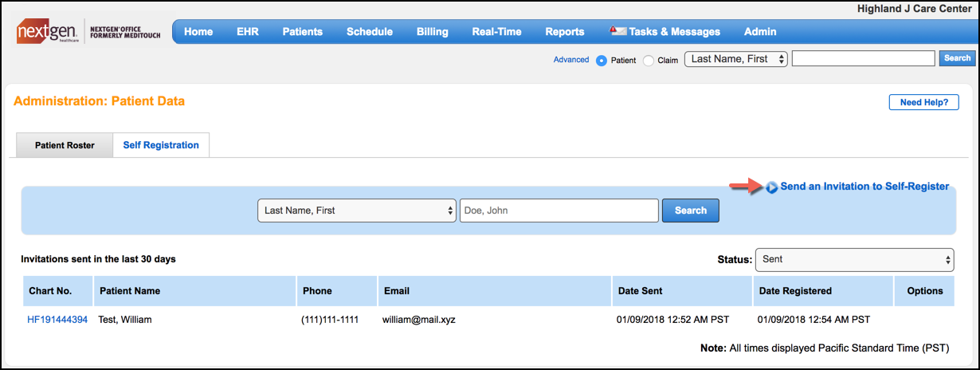Click the blue arrow icon beside Send an Invitation

click(x=772, y=187)
